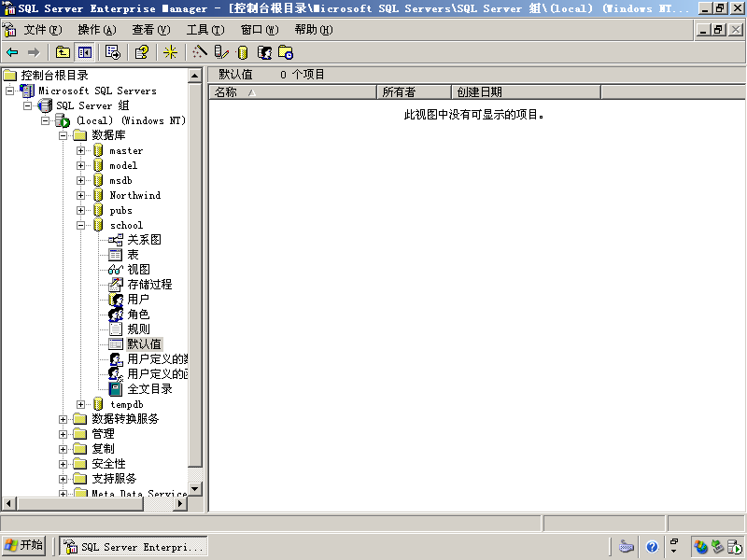
Task: Open the 窗口(W) menu
Action: 260,30
